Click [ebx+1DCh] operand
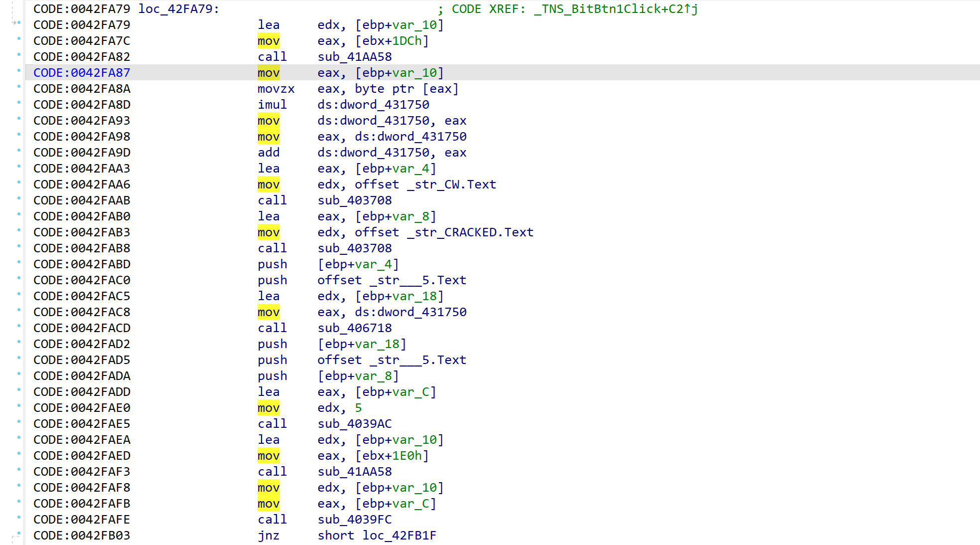 pos(392,41)
